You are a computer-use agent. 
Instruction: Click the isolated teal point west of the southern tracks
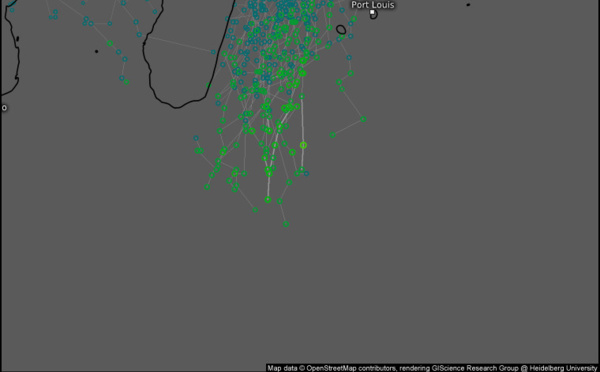pos(196,138)
